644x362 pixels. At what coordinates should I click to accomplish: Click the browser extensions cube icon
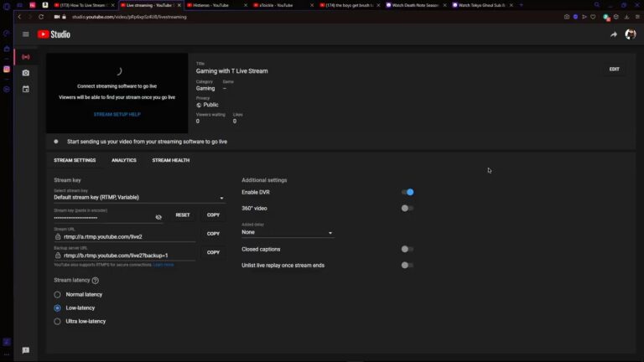[x=616, y=17]
